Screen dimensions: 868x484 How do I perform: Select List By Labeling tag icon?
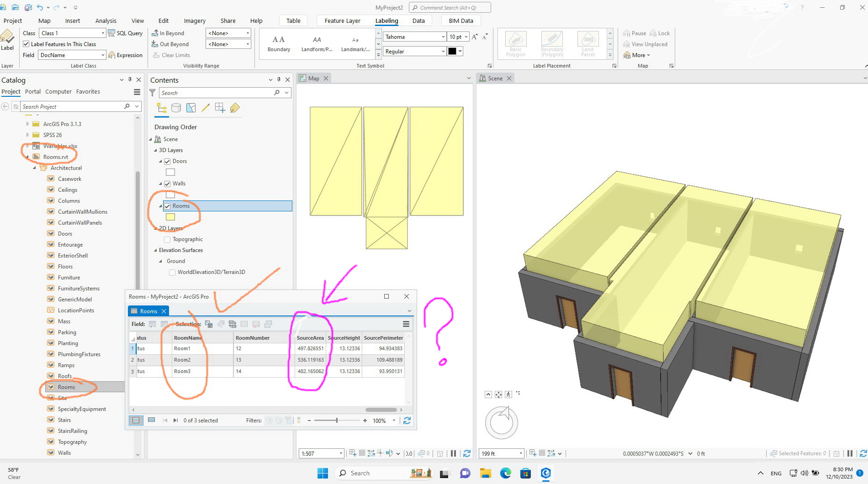pos(235,108)
